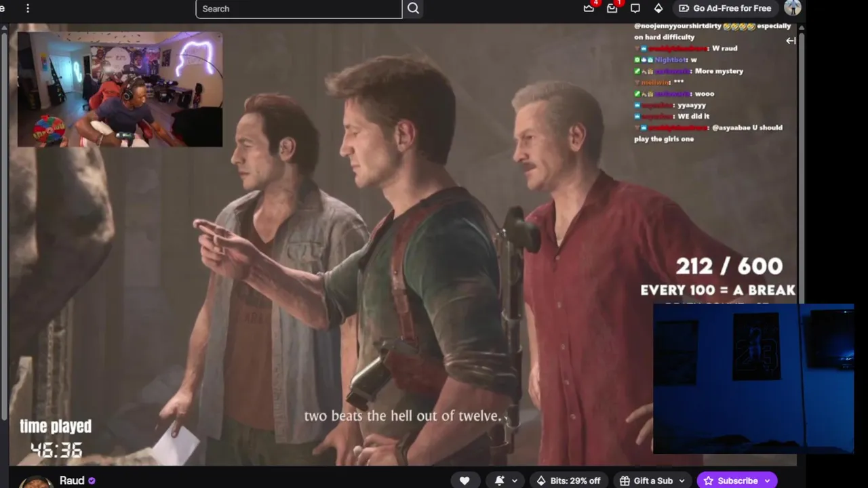
Task: Open the notifications inbox with badge 1
Action: [x=612, y=8]
